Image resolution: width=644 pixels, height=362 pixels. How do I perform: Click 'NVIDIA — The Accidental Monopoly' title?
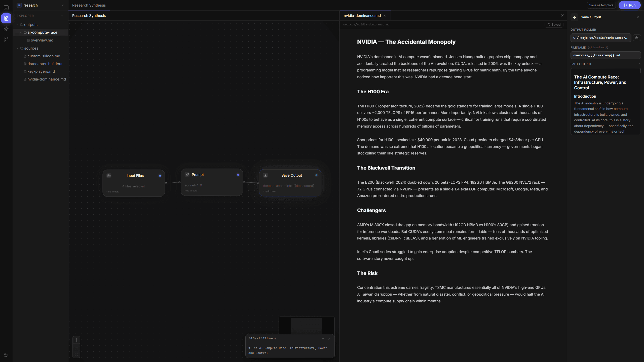[406, 42]
